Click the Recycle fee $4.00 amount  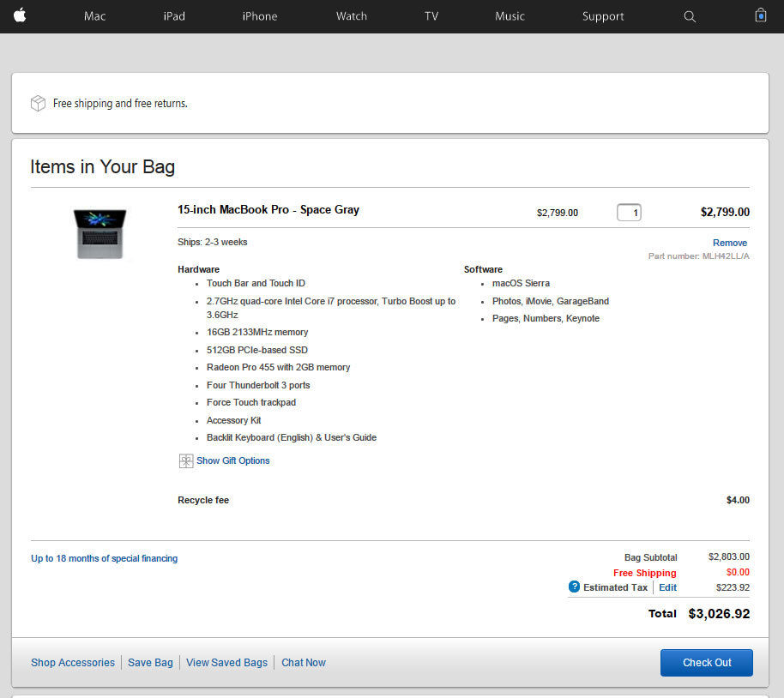click(x=738, y=500)
